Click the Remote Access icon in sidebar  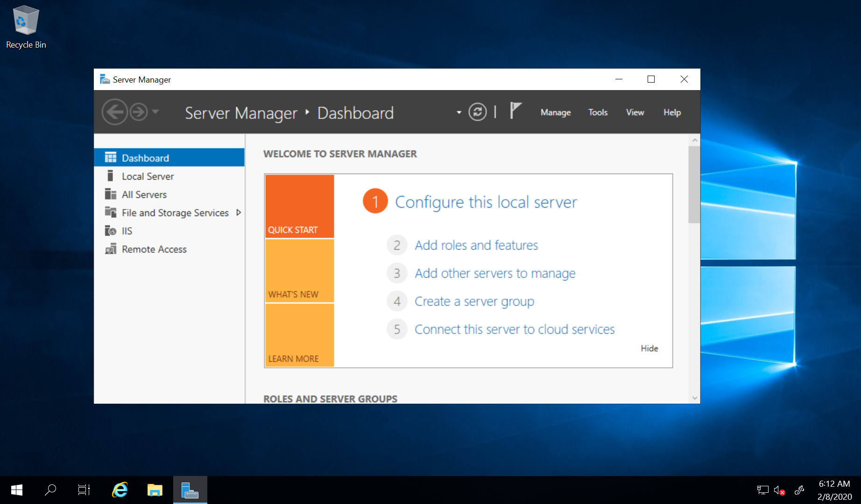[111, 249]
